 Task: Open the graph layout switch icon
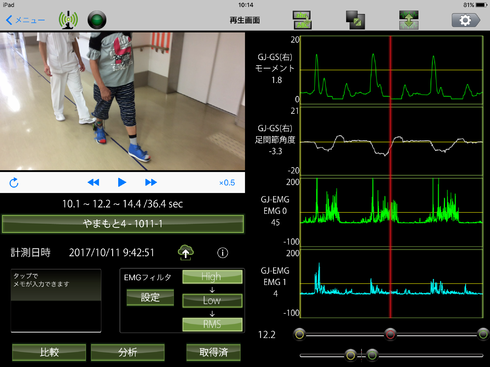(302, 20)
